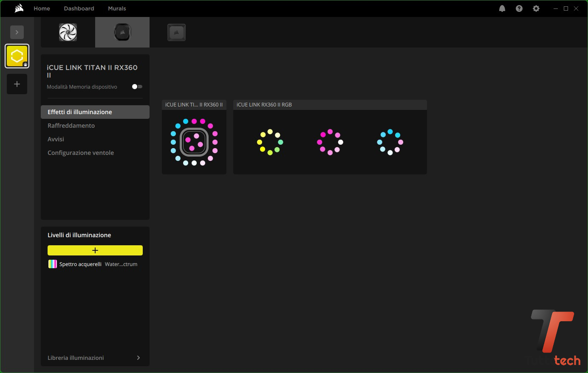Go to the Home tab

(x=42, y=8)
